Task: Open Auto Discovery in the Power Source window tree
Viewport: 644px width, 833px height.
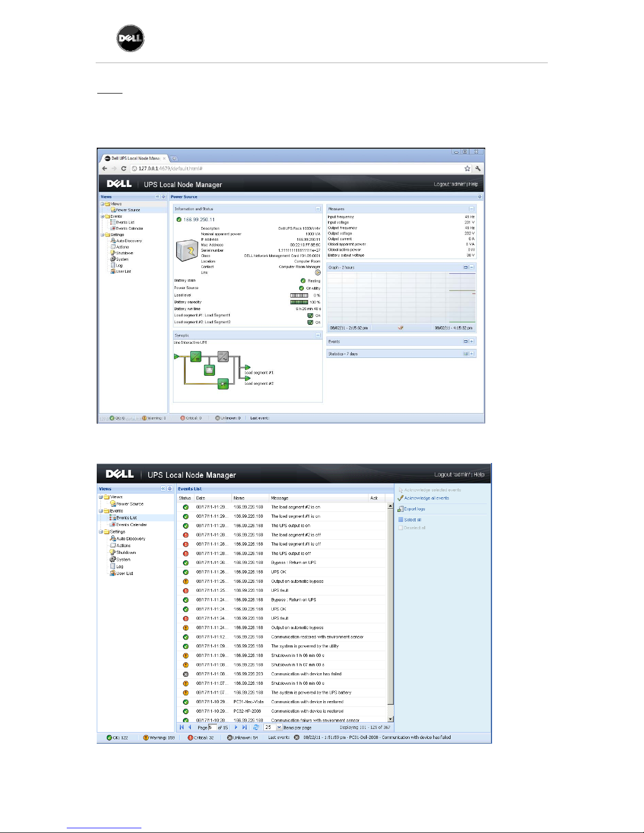Action: 129,241
